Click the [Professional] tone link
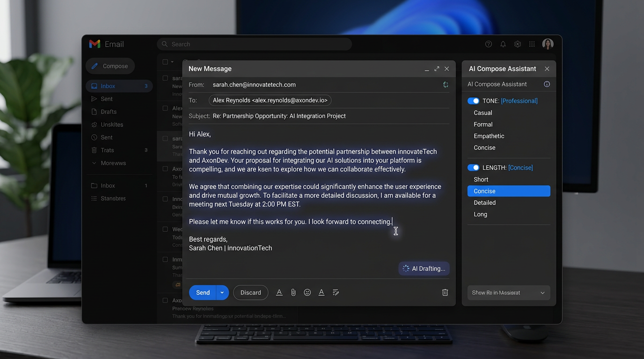Screen dimensions: 644x359 click(519, 101)
